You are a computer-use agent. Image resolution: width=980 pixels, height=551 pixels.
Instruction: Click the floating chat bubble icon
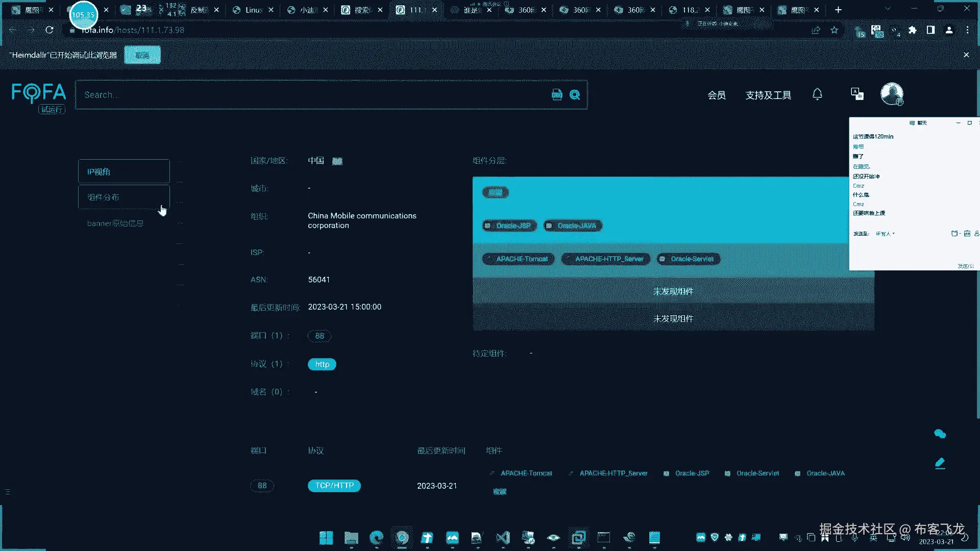point(940,434)
